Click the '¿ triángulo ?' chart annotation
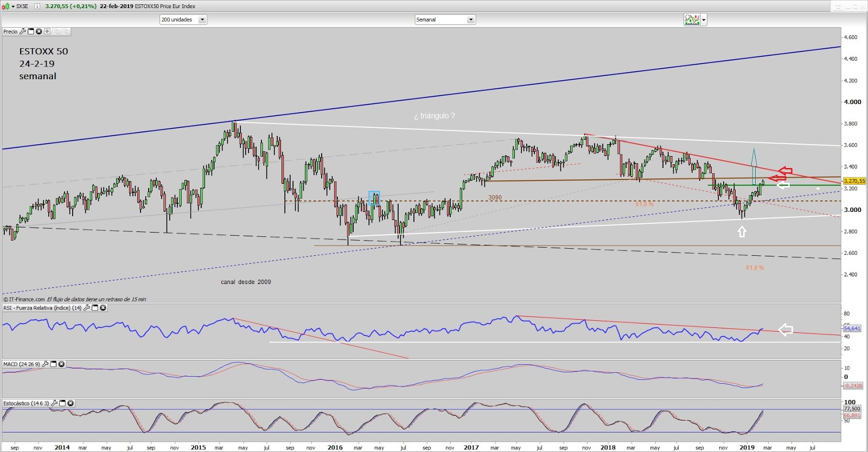 point(434,116)
